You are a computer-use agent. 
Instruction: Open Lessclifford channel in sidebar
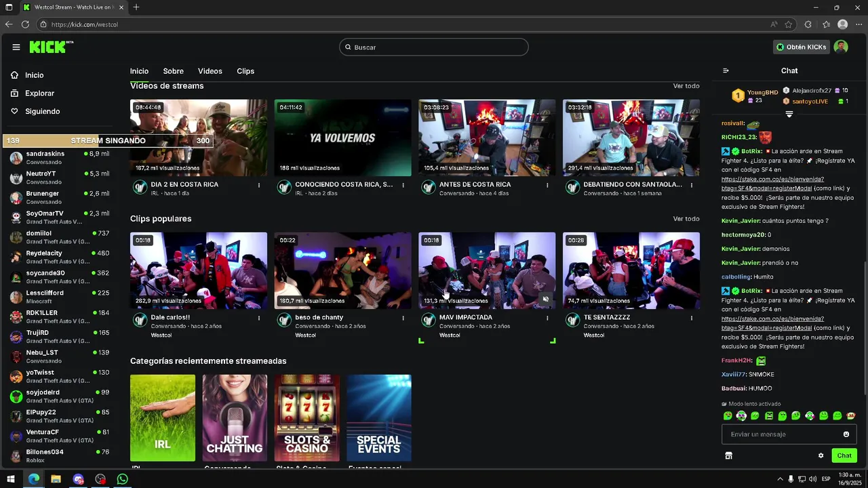click(60, 296)
